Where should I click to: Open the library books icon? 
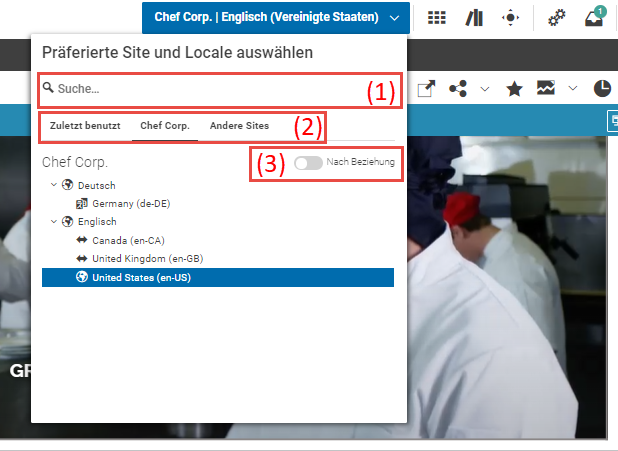tap(474, 18)
